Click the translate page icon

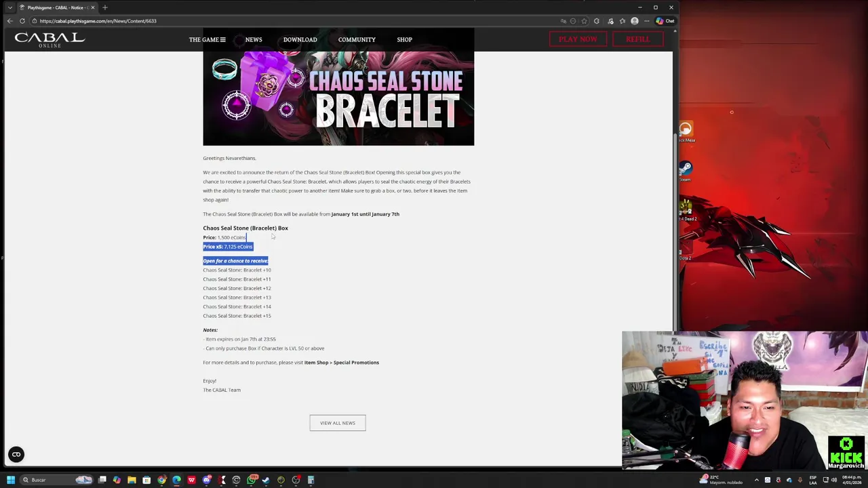[564, 21]
